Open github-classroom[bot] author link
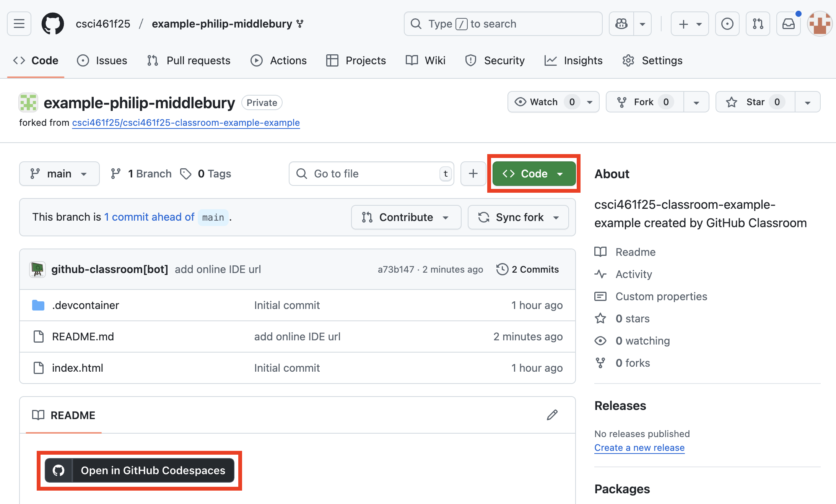Viewport: 836px width, 504px height. click(x=110, y=269)
